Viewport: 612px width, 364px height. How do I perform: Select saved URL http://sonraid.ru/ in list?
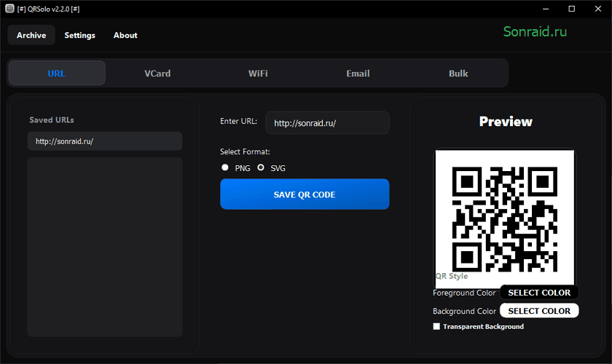click(105, 141)
